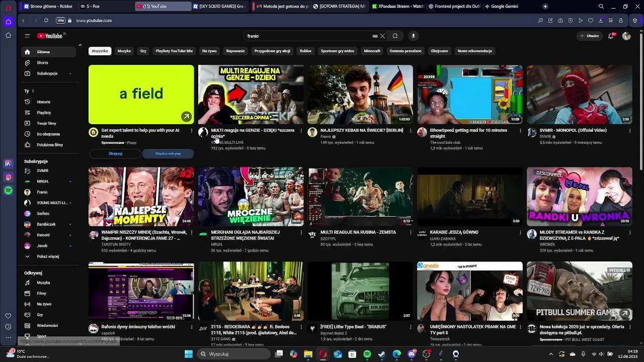This screenshot has height=362, width=644.
Task: Open more options for KARASIE JEDZĄ video
Action: pyautogui.click(x=520, y=233)
